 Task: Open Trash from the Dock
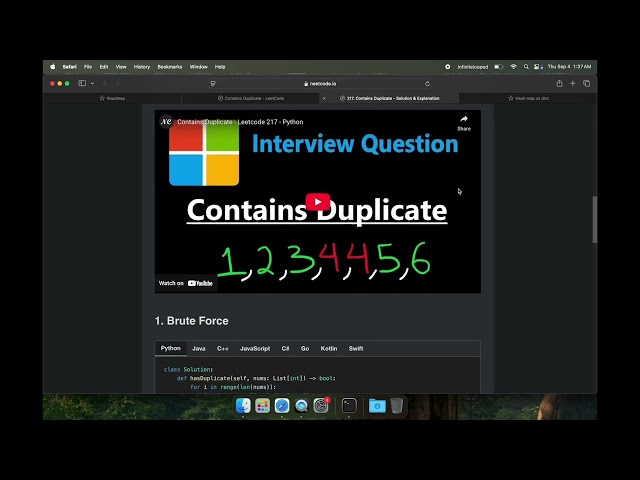(397, 406)
